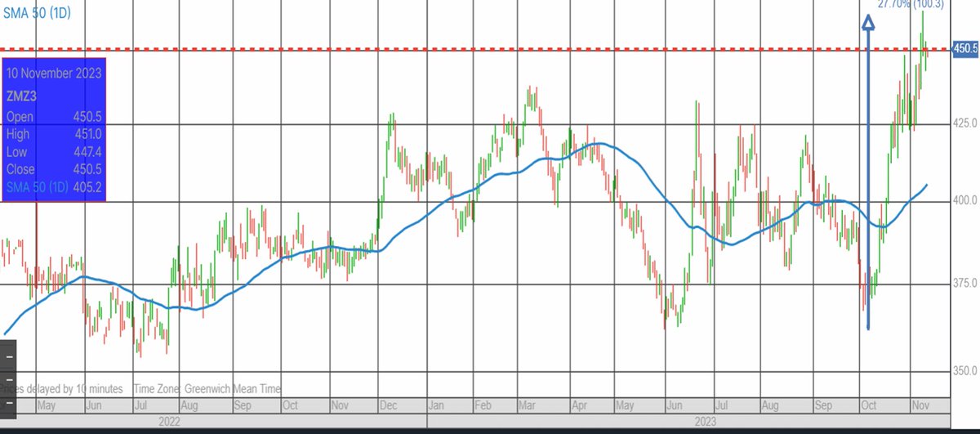
Task: Click the 27.70% (100.3) measurement label
Action: [x=911, y=4]
